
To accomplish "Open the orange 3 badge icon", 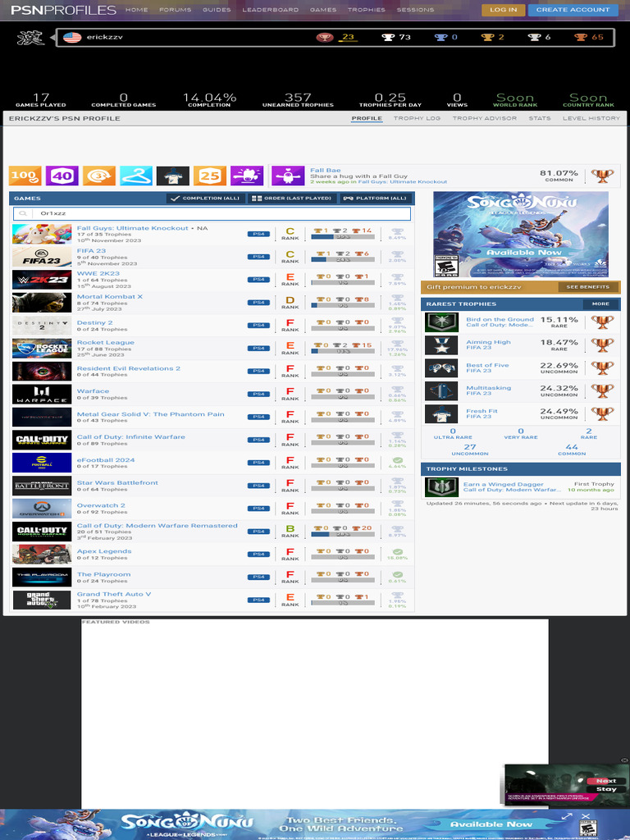I will tap(99, 176).
